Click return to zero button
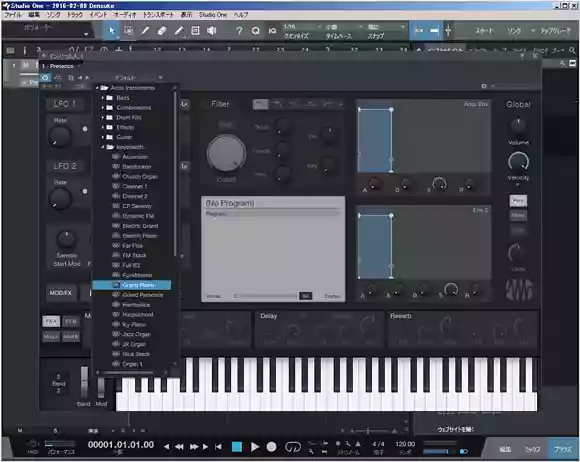 tap(219, 447)
